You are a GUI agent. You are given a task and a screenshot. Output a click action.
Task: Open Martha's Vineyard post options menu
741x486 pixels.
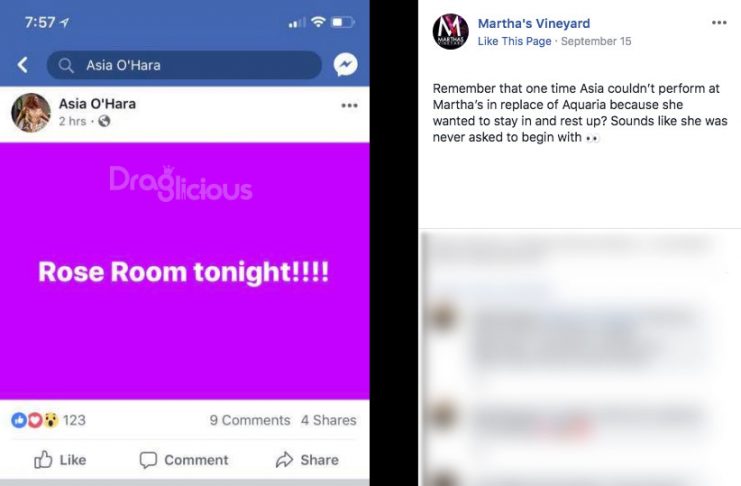(x=719, y=23)
